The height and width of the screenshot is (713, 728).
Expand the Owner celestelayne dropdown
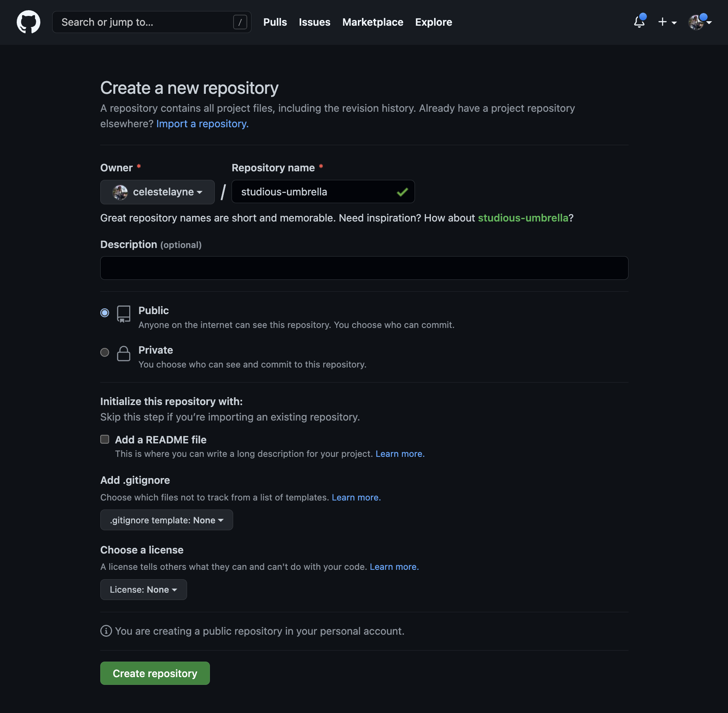point(157,192)
